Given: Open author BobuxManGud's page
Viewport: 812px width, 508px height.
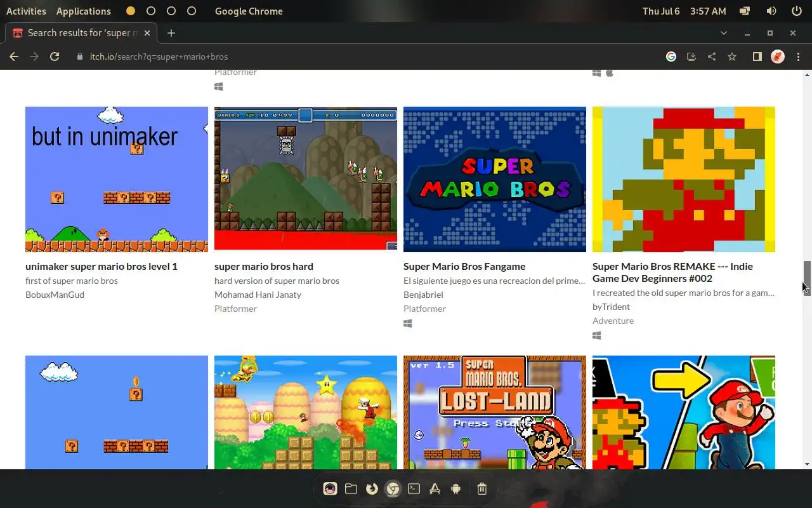Looking at the screenshot, I should pyautogui.click(x=55, y=295).
